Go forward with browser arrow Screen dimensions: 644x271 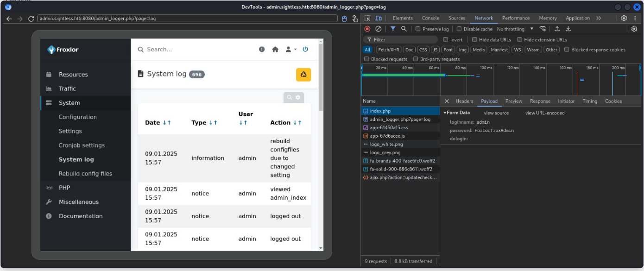(x=20, y=19)
